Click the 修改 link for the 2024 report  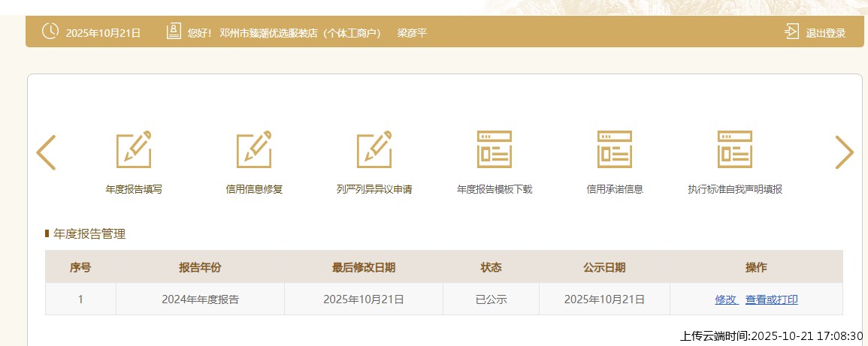[x=725, y=299]
